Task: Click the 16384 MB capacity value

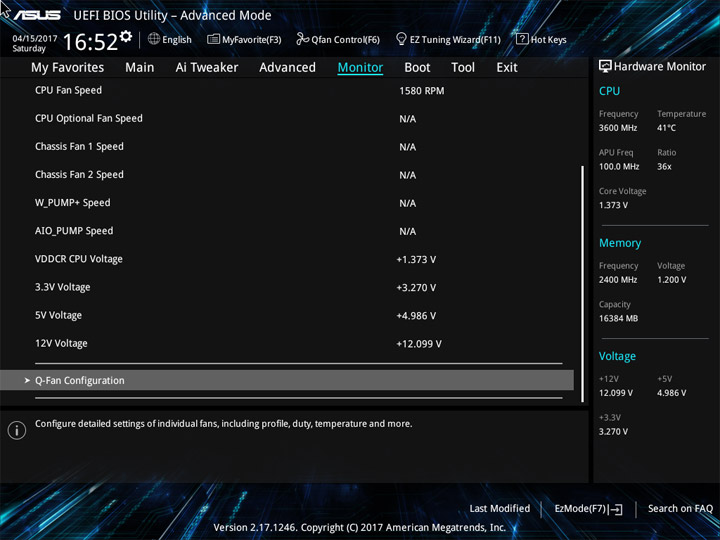Action: [x=618, y=318]
